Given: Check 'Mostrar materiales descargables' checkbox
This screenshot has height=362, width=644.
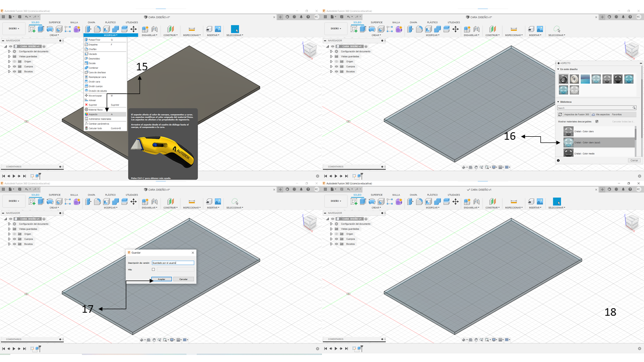Looking at the screenshot, I should pos(597,121).
